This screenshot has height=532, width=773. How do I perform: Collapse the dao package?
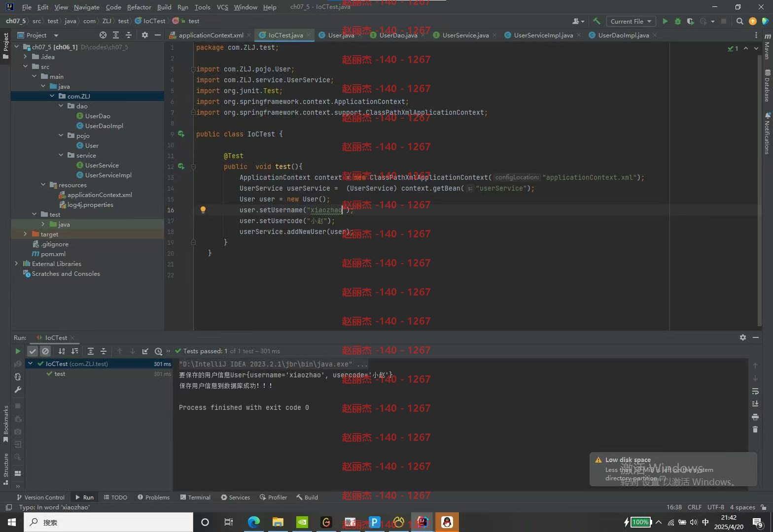61,106
